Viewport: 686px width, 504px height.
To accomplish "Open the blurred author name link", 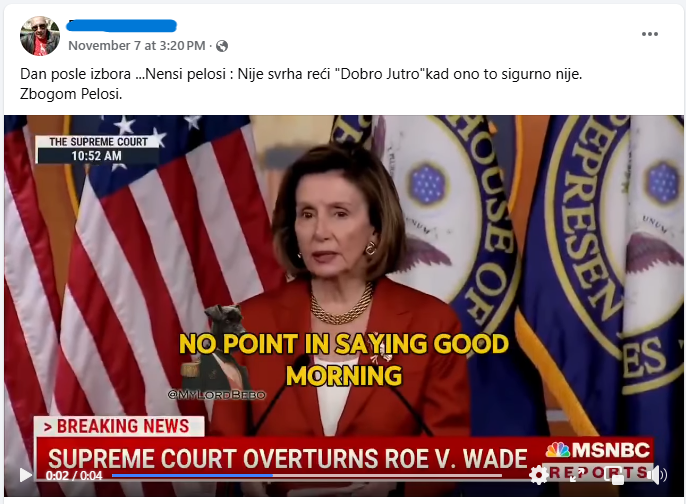I will click(x=121, y=26).
